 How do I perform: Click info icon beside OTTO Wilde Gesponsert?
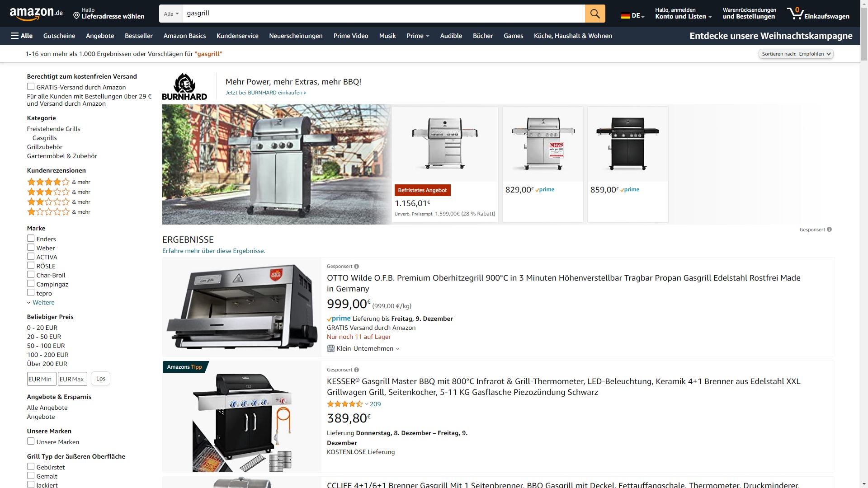click(x=356, y=267)
